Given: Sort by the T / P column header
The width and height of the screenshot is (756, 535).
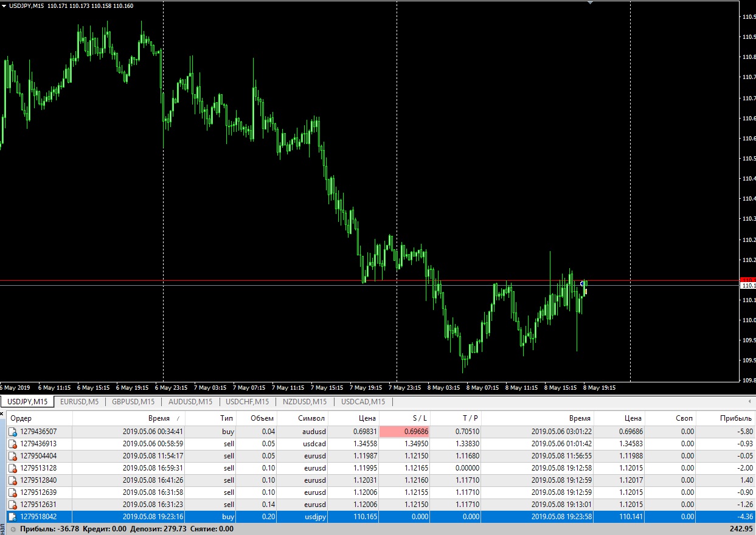Looking at the screenshot, I should click(x=455, y=418).
